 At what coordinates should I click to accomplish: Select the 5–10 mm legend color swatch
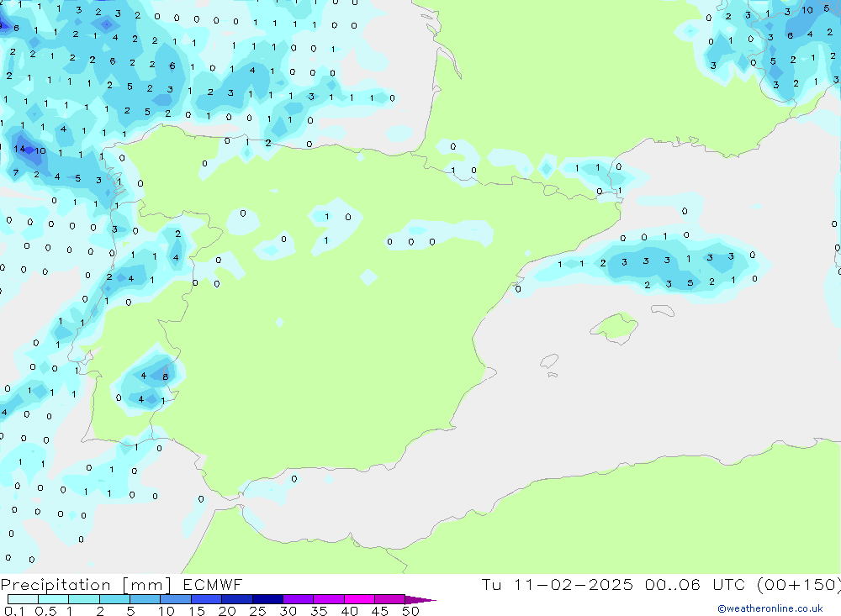[x=145, y=599]
